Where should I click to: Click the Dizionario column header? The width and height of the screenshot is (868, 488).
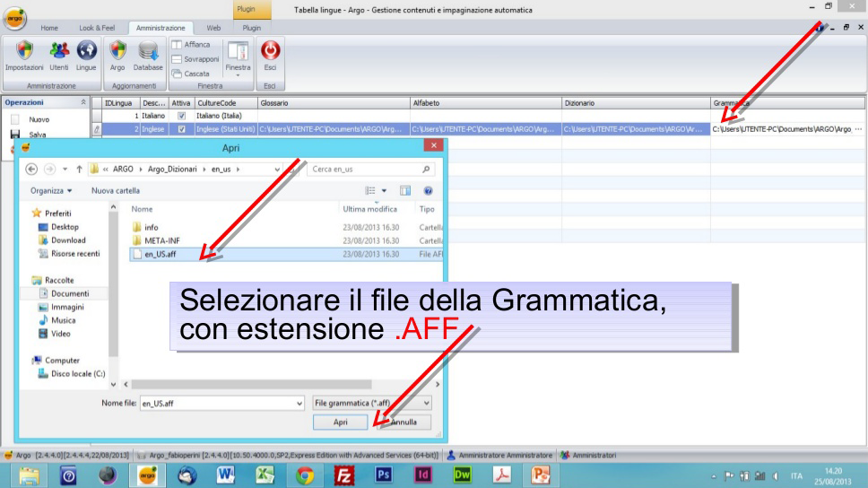[x=636, y=103]
